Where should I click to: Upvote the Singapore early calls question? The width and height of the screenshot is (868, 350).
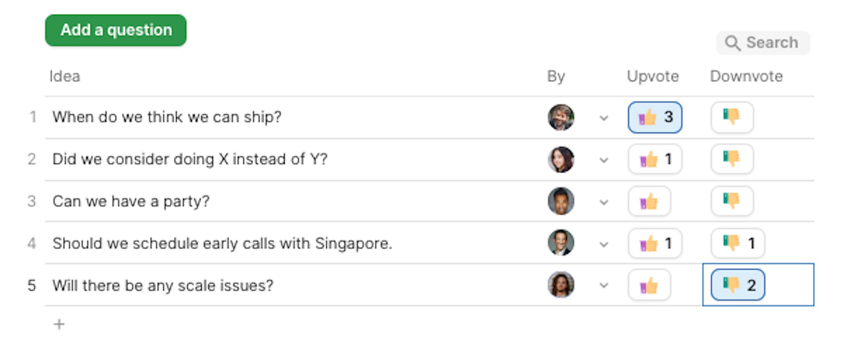coord(655,243)
